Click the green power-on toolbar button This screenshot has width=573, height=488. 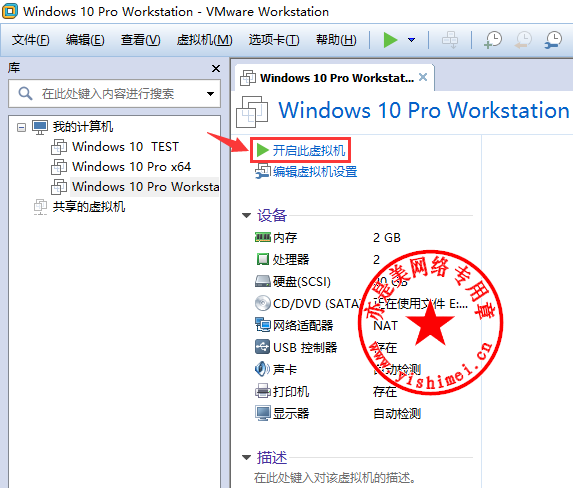[x=390, y=39]
